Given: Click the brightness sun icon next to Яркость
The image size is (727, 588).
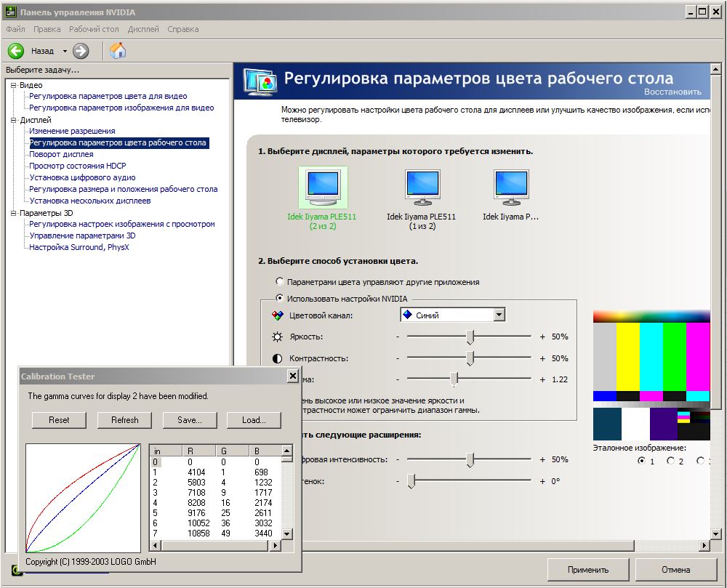Looking at the screenshot, I should pyautogui.click(x=277, y=337).
